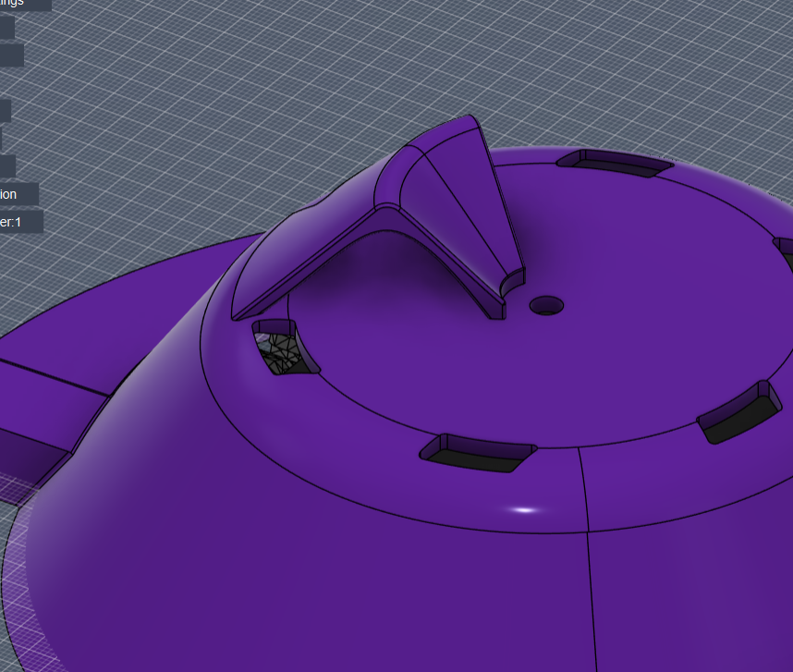Select the browser row ending in "ings"
The image size is (793, 672).
click(x=25, y=5)
